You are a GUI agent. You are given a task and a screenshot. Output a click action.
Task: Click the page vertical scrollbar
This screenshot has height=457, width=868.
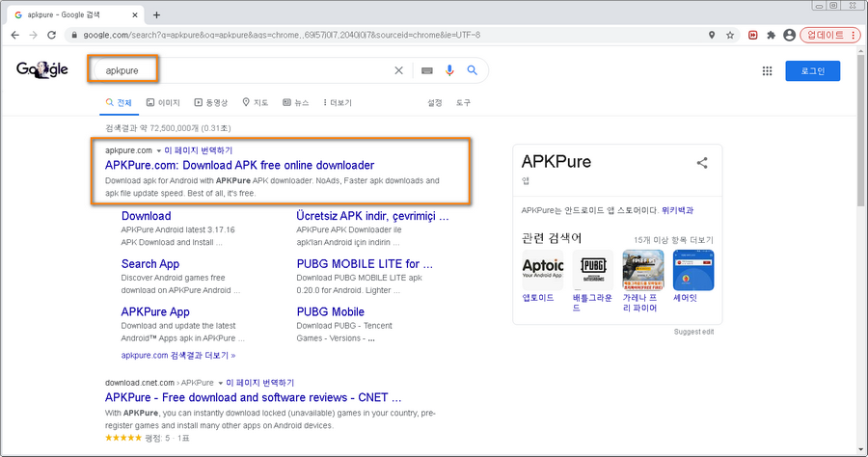861,130
